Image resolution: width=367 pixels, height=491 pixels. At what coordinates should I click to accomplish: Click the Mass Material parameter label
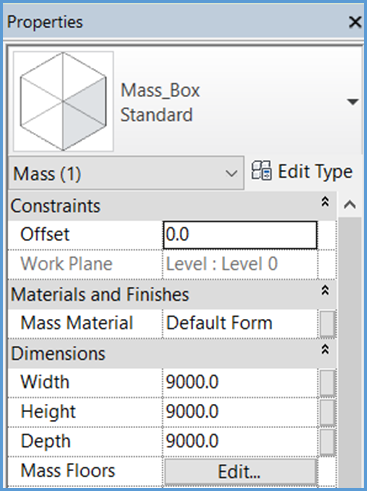point(77,323)
